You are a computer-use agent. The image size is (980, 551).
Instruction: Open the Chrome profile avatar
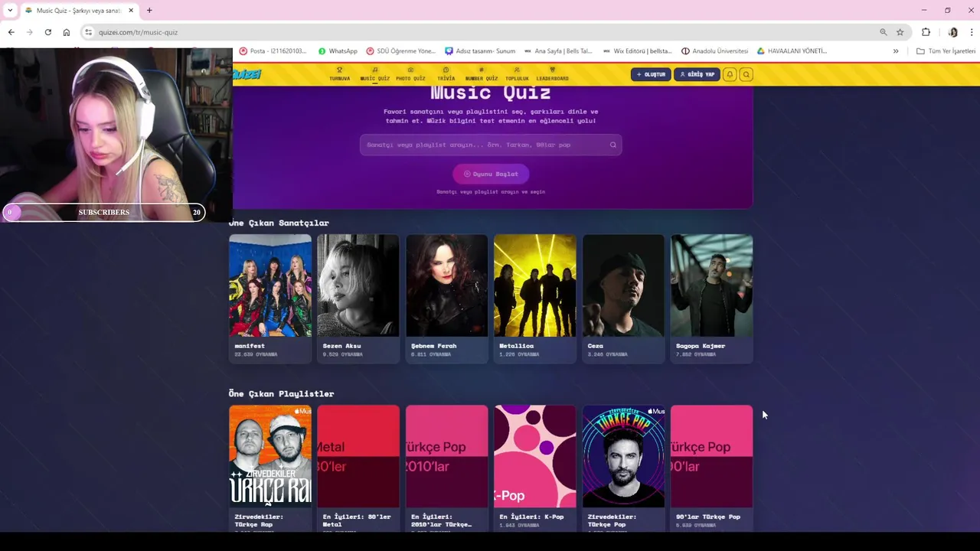tap(952, 32)
